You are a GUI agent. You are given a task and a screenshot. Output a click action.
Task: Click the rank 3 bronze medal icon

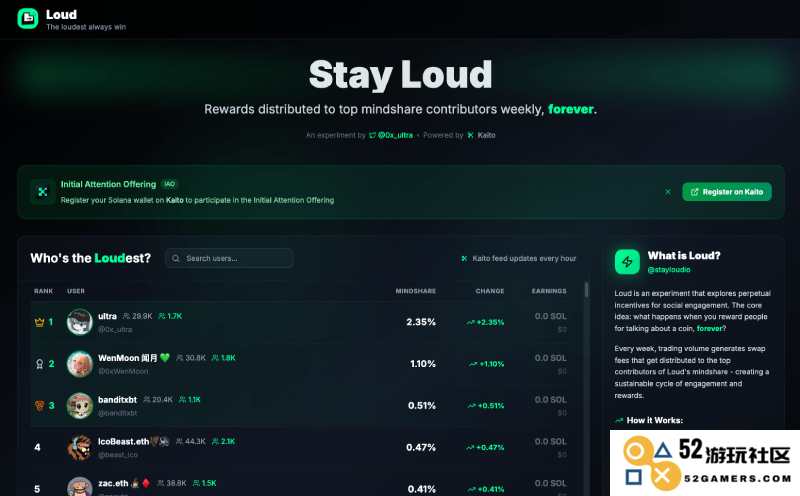pos(40,406)
